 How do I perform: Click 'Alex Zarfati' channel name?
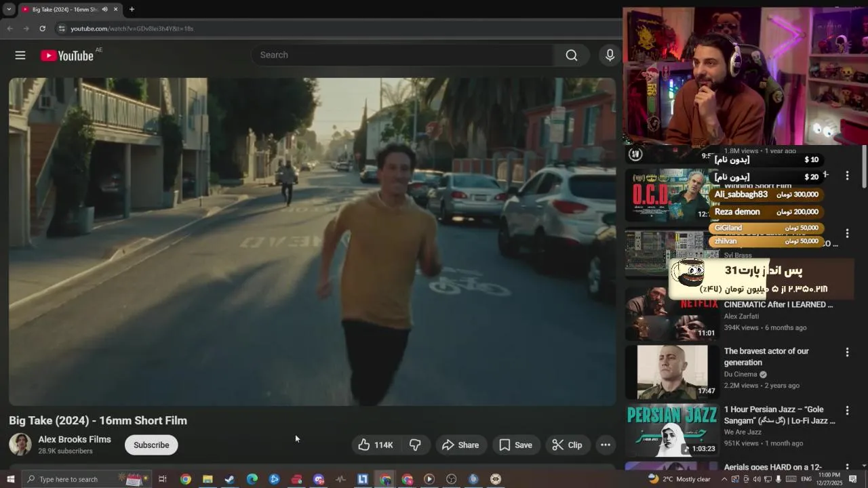pyautogui.click(x=741, y=316)
